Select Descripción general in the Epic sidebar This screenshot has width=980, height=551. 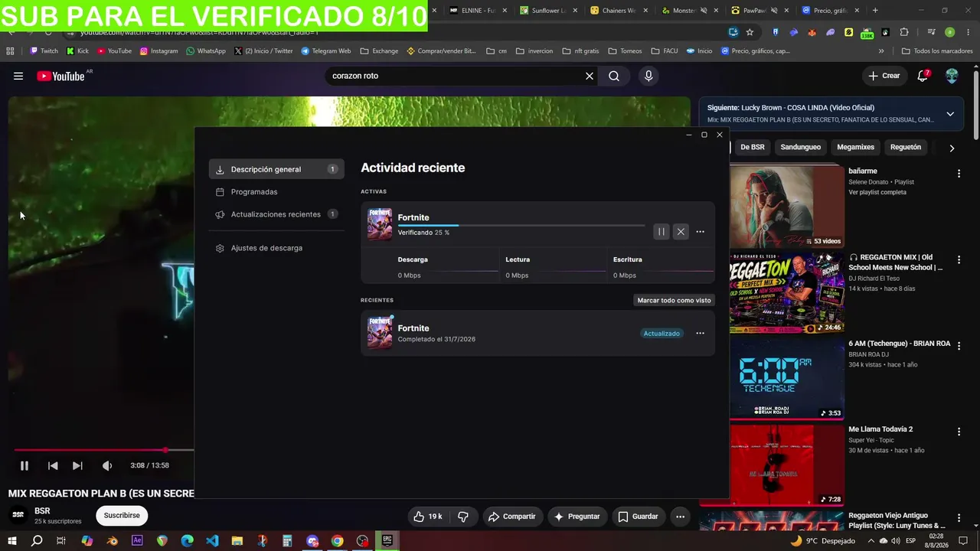click(x=276, y=169)
